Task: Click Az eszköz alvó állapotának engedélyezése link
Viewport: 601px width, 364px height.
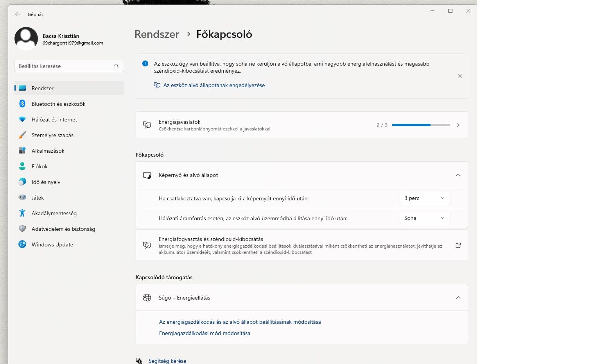Action: coord(214,85)
